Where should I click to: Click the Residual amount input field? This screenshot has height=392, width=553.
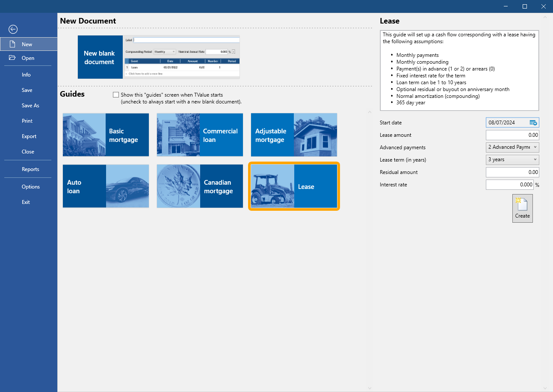[512, 172]
